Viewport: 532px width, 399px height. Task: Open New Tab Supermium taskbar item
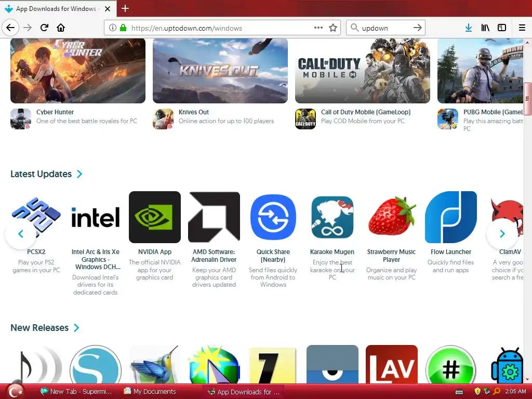pyautogui.click(x=76, y=392)
